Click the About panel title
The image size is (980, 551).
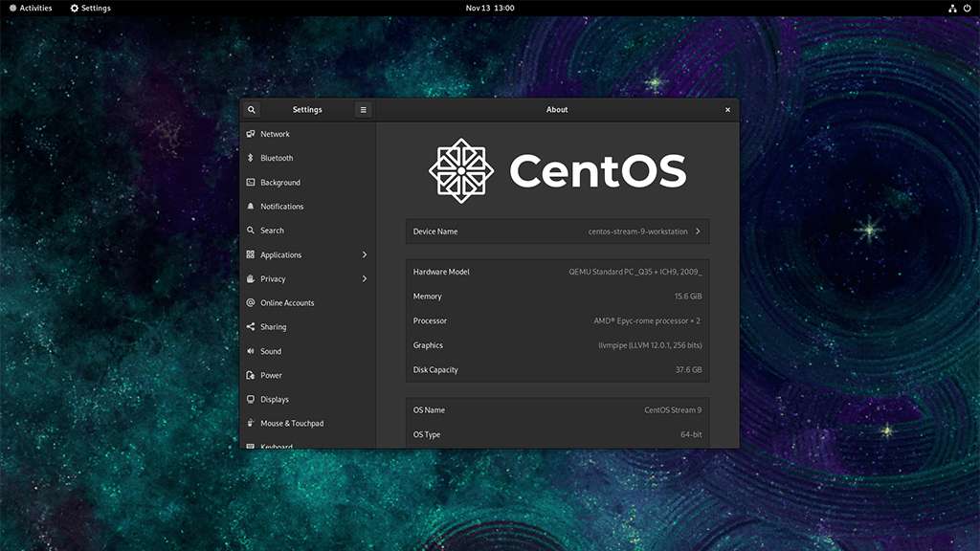[x=557, y=109]
